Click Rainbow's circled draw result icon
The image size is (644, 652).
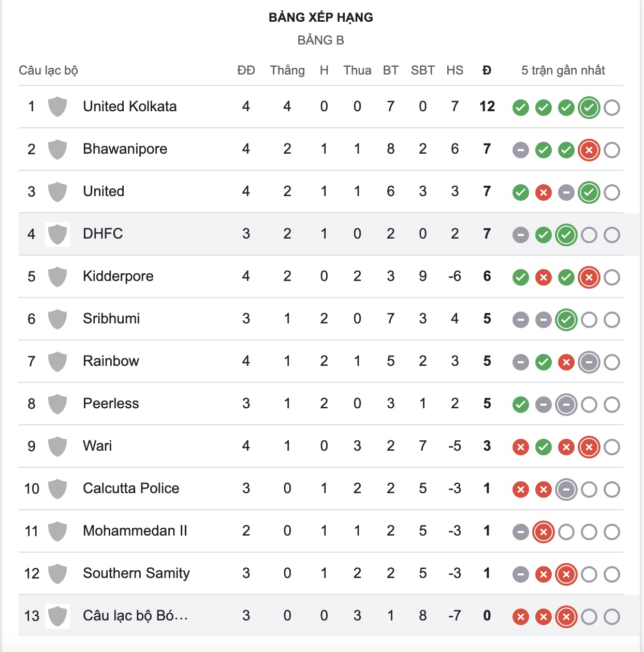click(589, 362)
